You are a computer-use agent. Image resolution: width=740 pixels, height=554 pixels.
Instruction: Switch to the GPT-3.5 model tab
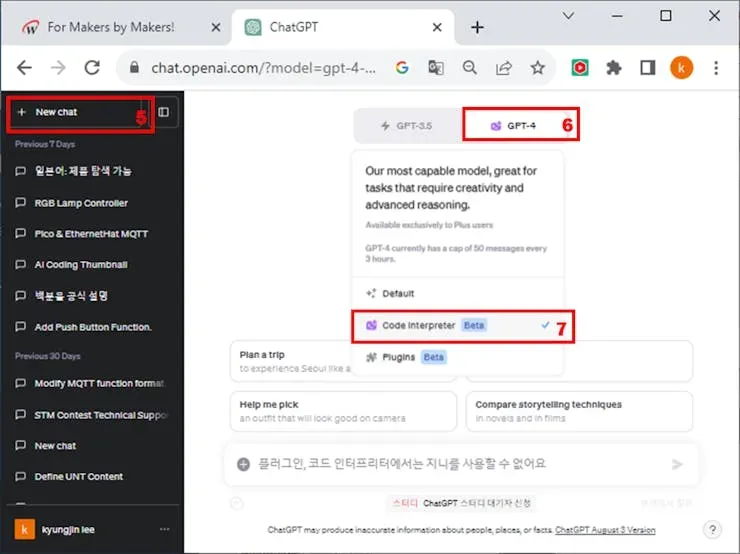click(x=407, y=126)
